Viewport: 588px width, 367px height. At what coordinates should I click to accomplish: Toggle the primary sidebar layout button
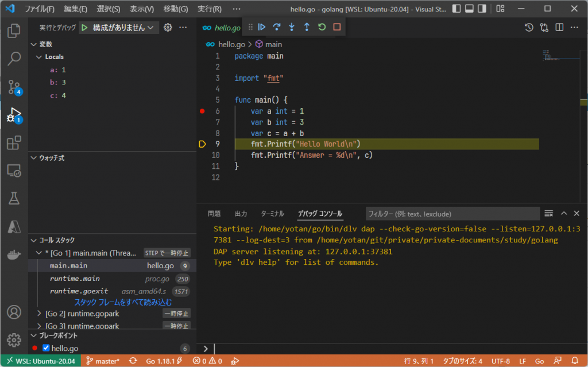pos(457,9)
